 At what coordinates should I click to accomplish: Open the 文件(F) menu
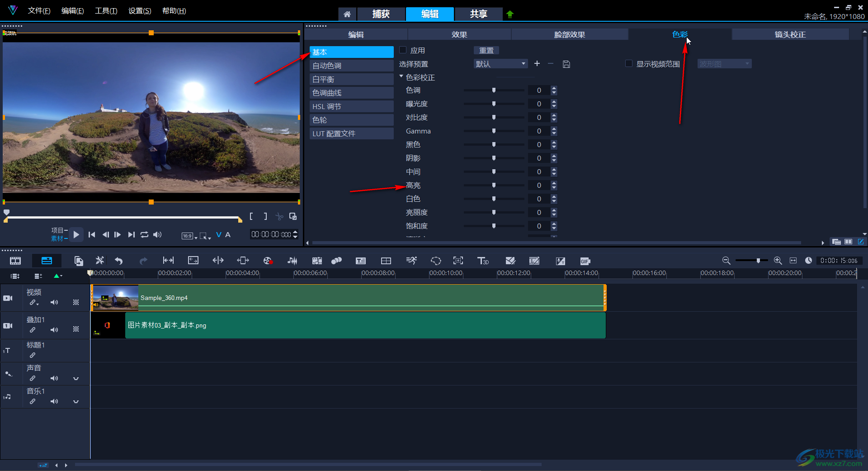click(39, 10)
